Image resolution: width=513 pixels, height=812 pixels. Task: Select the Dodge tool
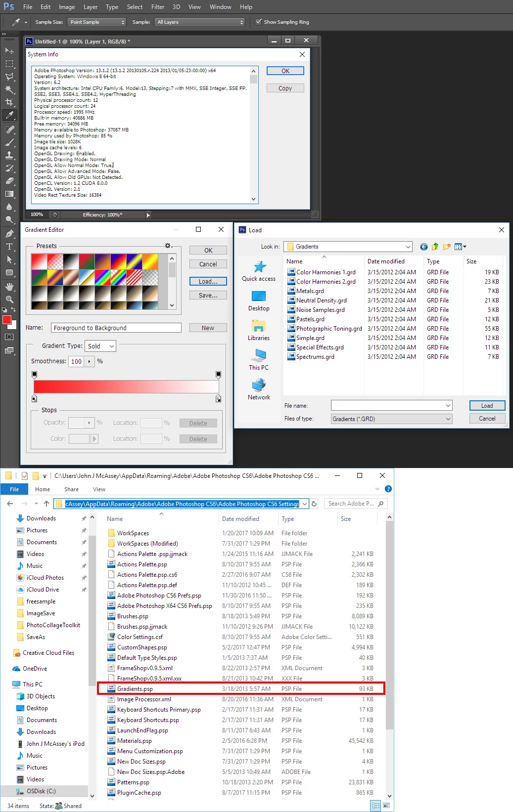(9, 219)
